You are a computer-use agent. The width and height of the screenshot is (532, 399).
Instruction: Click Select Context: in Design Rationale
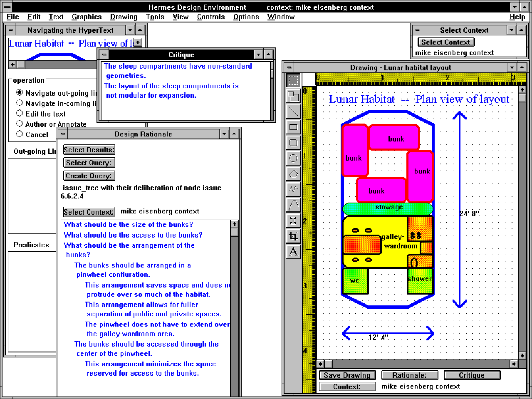[89, 212]
